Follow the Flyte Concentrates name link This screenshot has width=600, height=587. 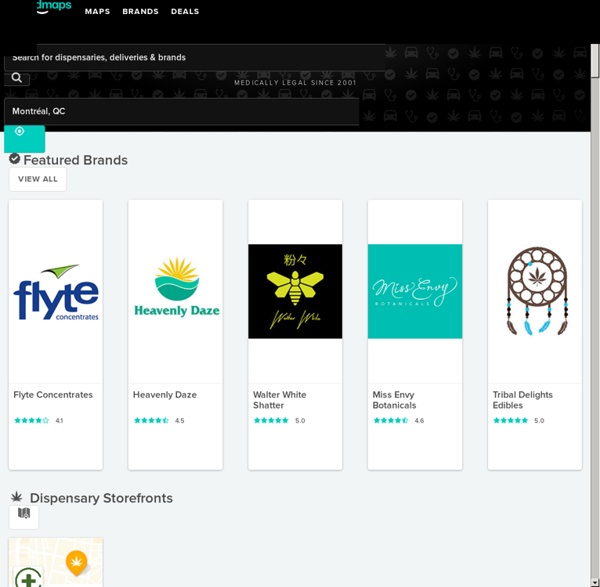click(x=53, y=395)
